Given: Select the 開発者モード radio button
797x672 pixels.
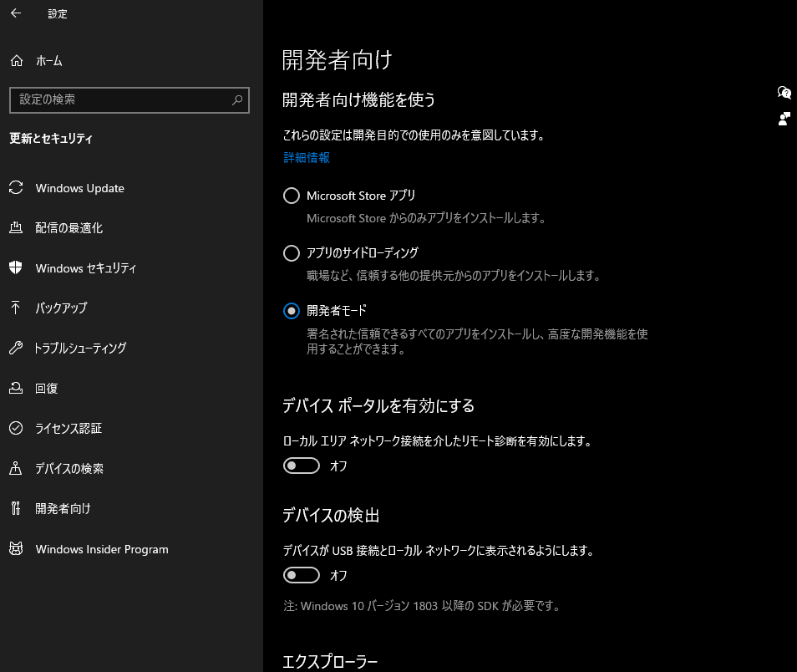Looking at the screenshot, I should pos(292,311).
